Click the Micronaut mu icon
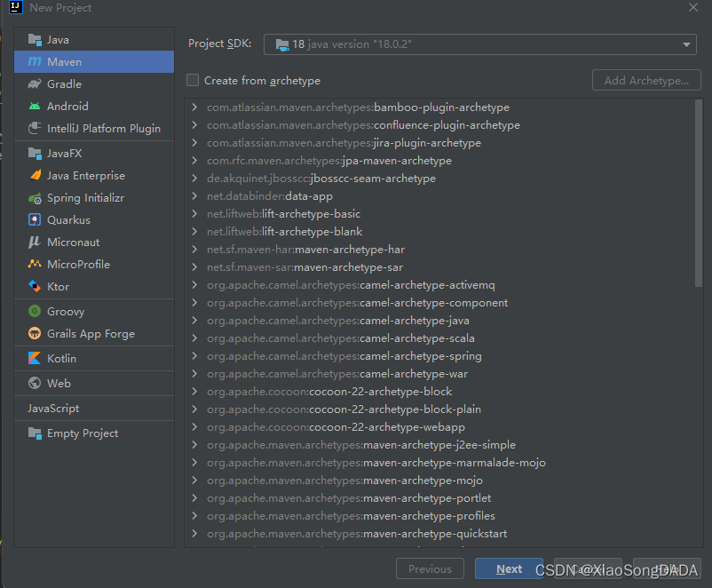 coord(35,242)
